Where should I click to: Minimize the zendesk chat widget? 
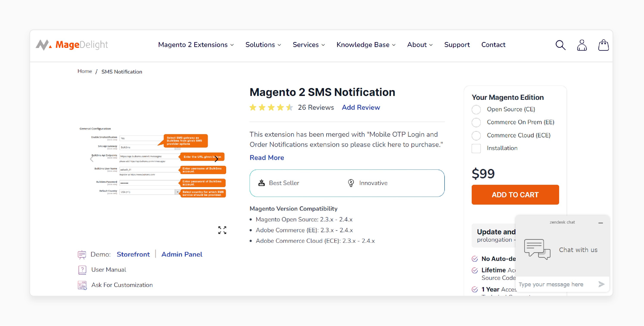click(600, 223)
